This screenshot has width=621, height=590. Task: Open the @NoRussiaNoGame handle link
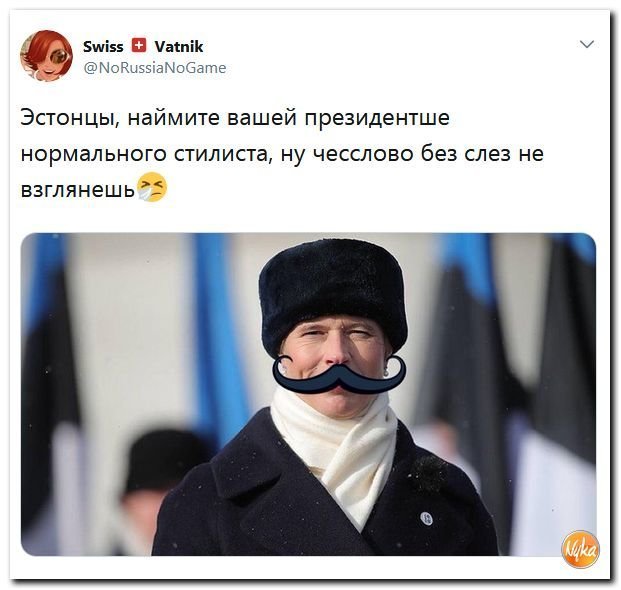[155, 68]
